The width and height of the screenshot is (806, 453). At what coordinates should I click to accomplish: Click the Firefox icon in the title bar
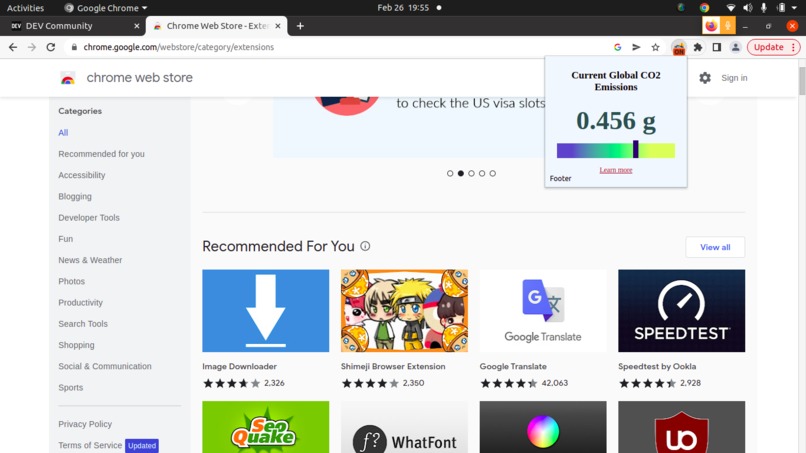click(711, 26)
